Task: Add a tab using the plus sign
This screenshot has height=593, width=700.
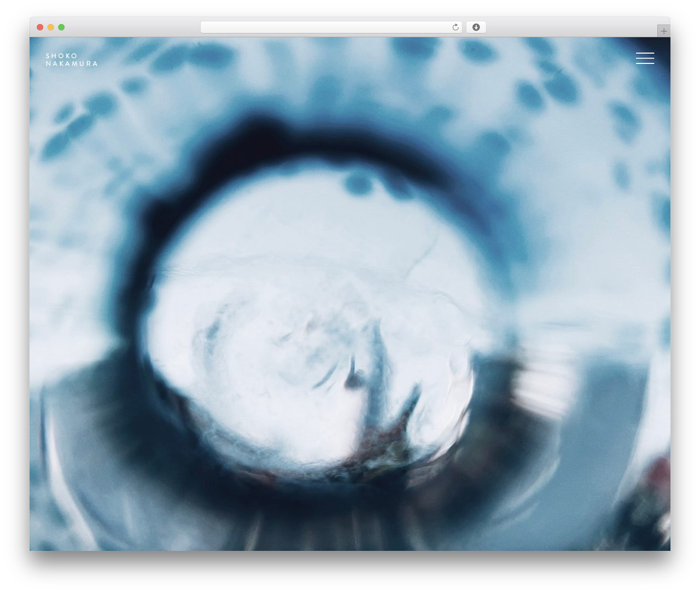Action: (663, 31)
